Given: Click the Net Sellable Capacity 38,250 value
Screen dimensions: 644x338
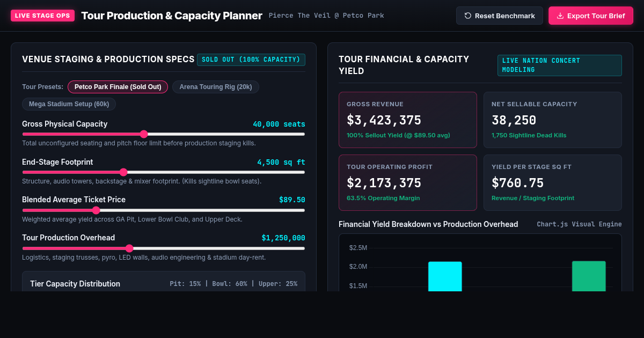Looking at the screenshot, I should (514, 120).
